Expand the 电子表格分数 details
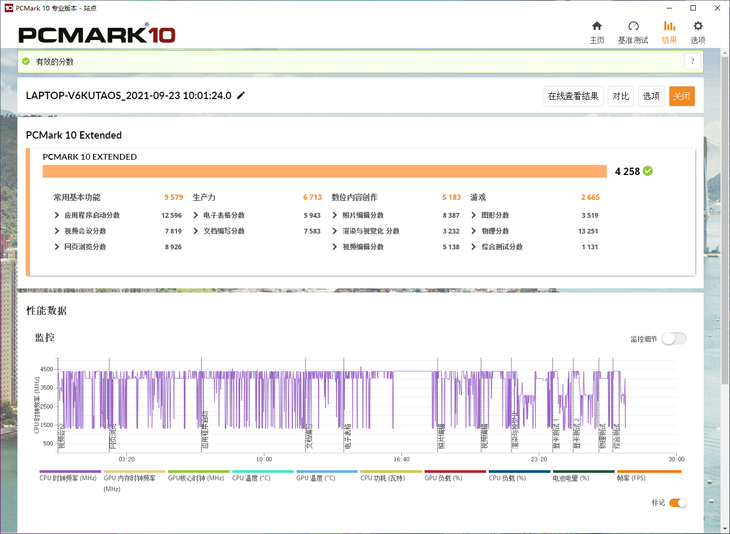Image resolution: width=730 pixels, height=534 pixels. (x=196, y=215)
